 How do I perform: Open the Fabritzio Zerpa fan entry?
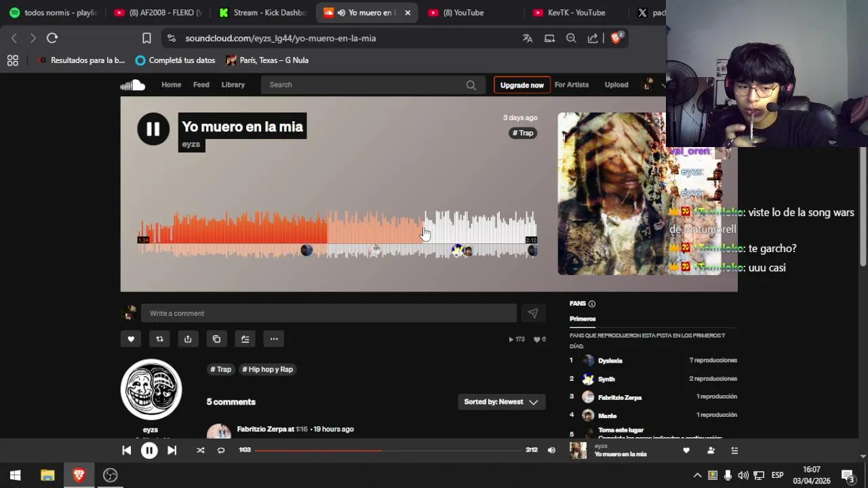pos(620,397)
